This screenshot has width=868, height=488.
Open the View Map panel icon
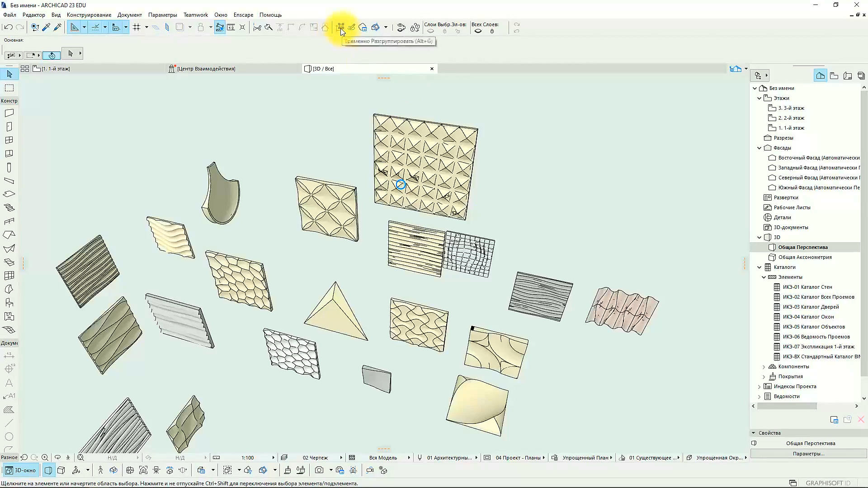834,76
